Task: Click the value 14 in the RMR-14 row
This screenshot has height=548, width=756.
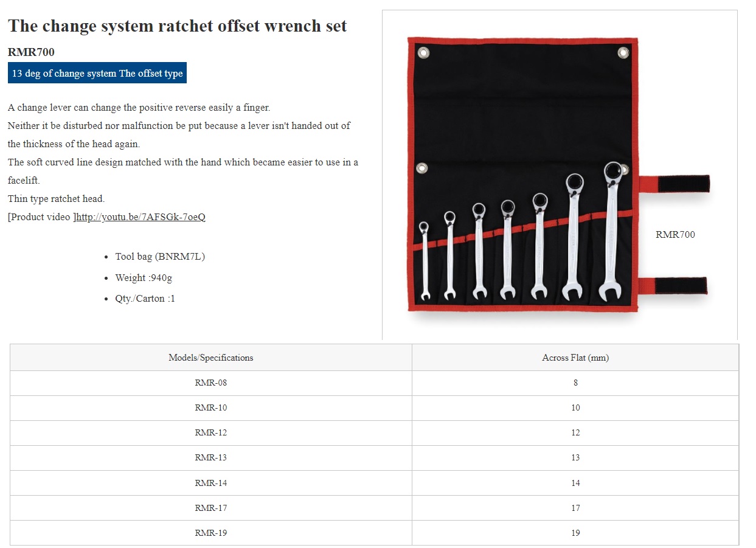Action: click(x=575, y=483)
